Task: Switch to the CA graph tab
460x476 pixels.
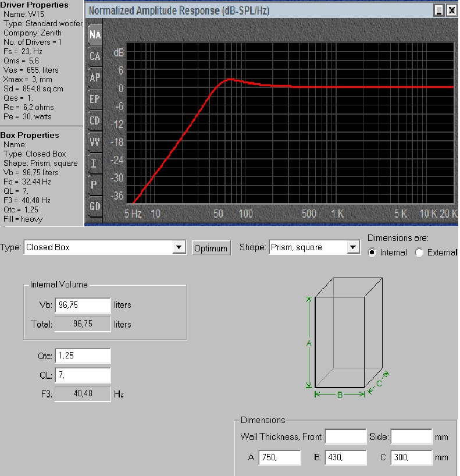Action: pos(95,56)
